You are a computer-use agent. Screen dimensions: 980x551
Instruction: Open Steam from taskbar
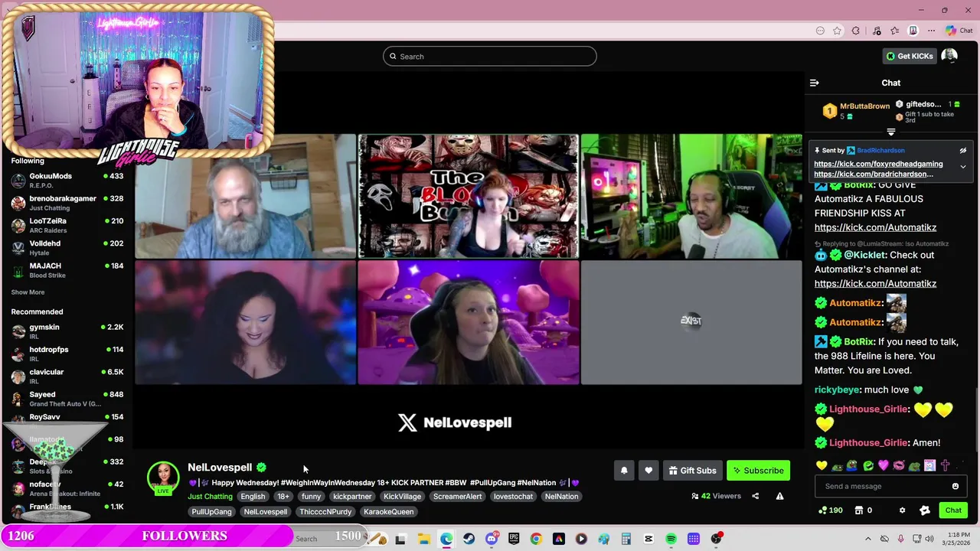point(469,539)
